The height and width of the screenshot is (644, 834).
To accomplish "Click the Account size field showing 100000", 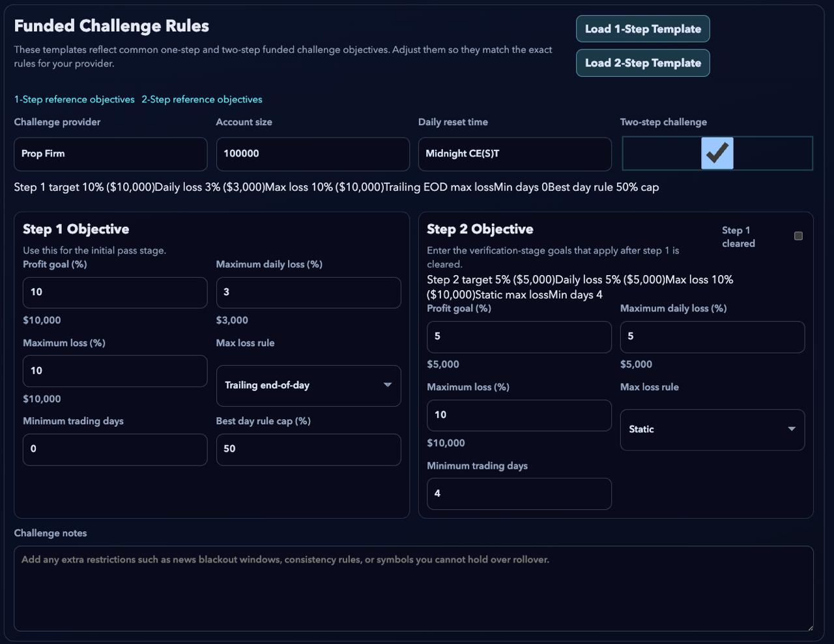I will tap(313, 154).
